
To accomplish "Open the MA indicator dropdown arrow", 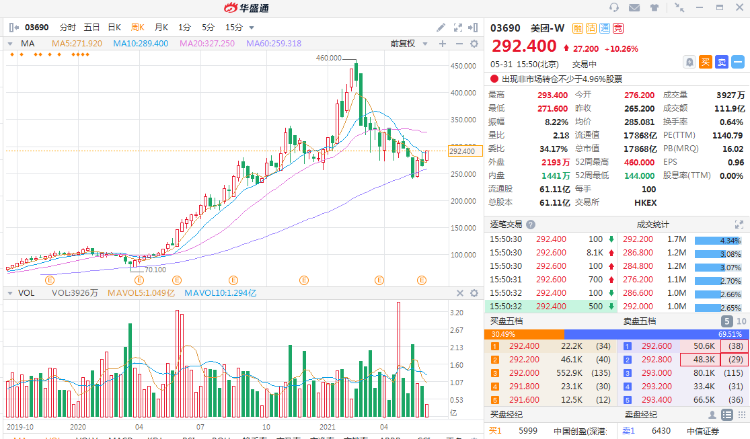I will (10, 44).
